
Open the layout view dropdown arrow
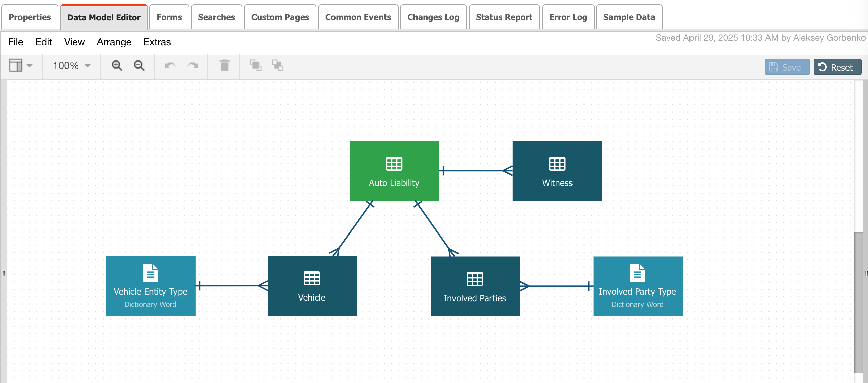tap(29, 66)
